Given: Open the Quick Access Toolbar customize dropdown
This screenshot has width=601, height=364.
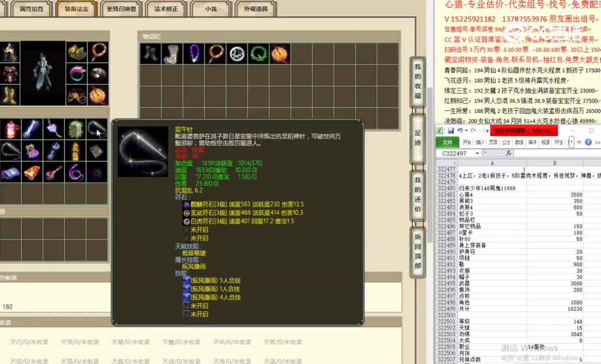Looking at the screenshot, I should click(487, 130).
